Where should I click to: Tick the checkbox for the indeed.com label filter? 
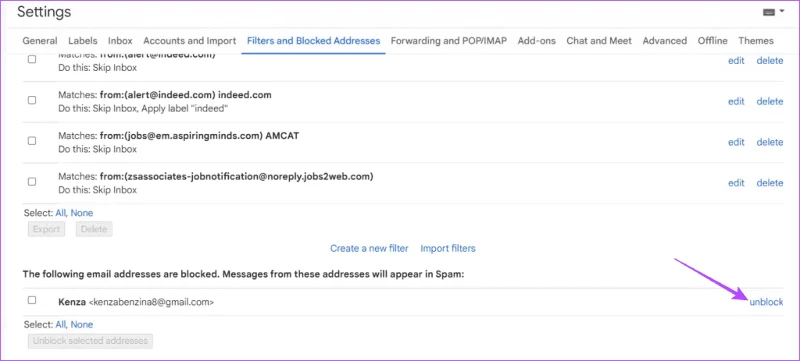pos(32,100)
